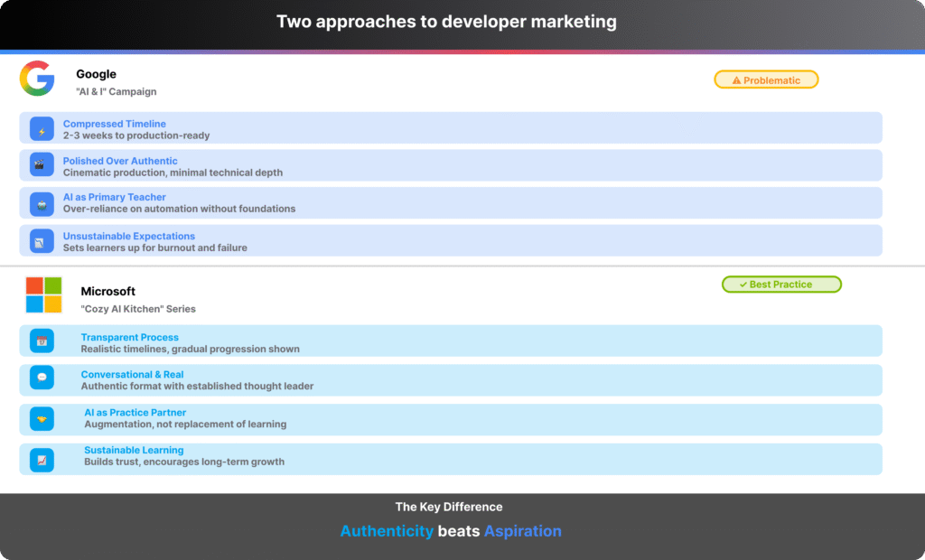Click the robot icon beside AI as Primary Teacher

42,203
